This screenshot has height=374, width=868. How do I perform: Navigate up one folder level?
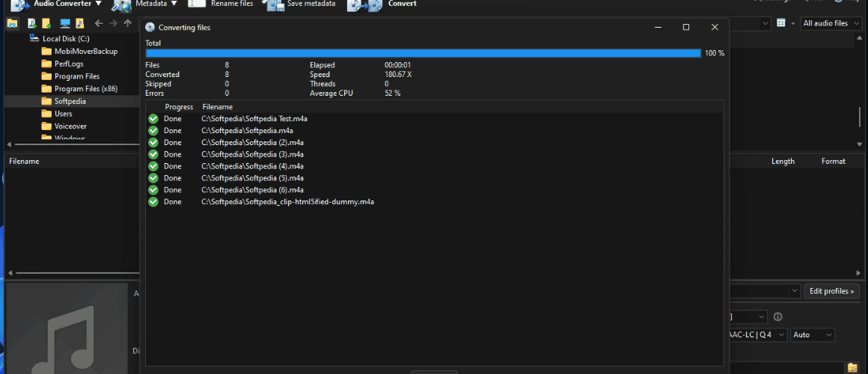click(128, 23)
